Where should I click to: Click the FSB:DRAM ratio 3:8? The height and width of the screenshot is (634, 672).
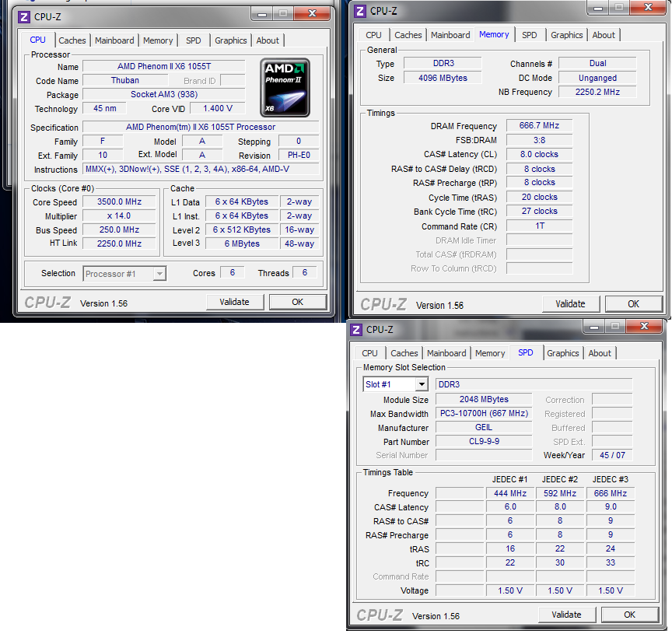[x=539, y=140]
